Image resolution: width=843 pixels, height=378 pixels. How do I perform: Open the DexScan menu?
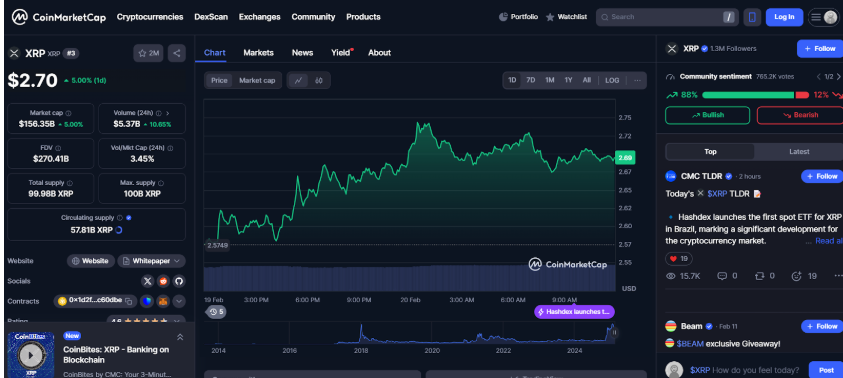point(211,17)
